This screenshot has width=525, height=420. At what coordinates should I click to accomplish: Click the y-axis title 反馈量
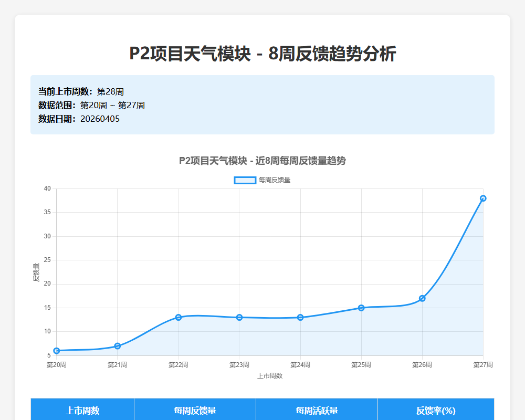(x=36, y=272)
